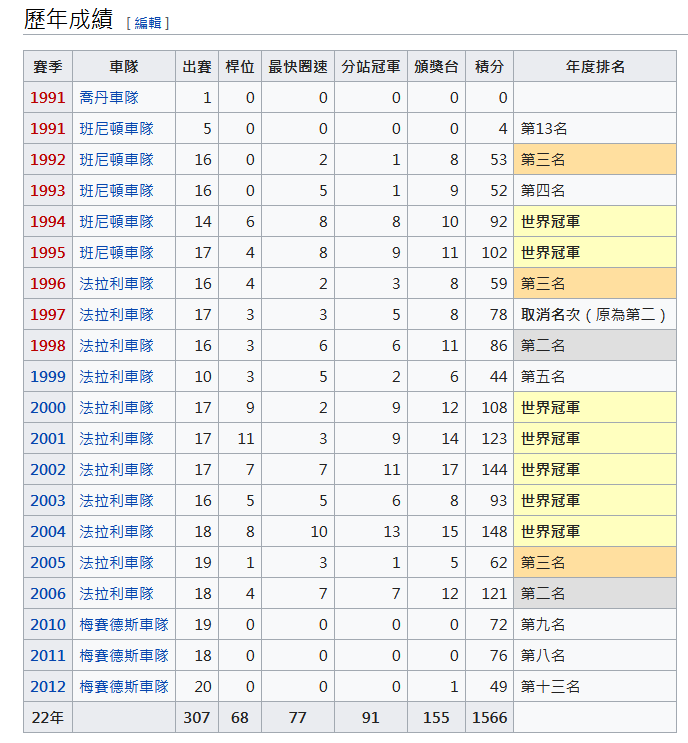Select the 積分 value 148
Image resolution: width=688 pixels, height=743 pixels.
point(489,532)
